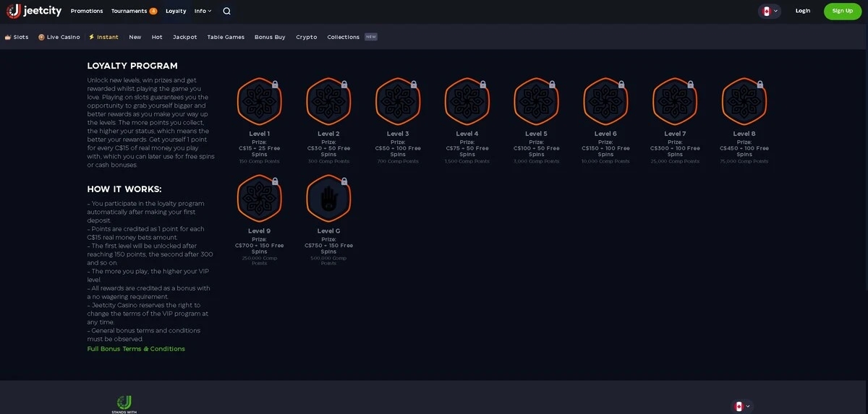The width and height of the screenshot is (868, 414).
Task: Click the footer 'Stands With' logo
Action: pyautogui.click(x=124, y=404)
